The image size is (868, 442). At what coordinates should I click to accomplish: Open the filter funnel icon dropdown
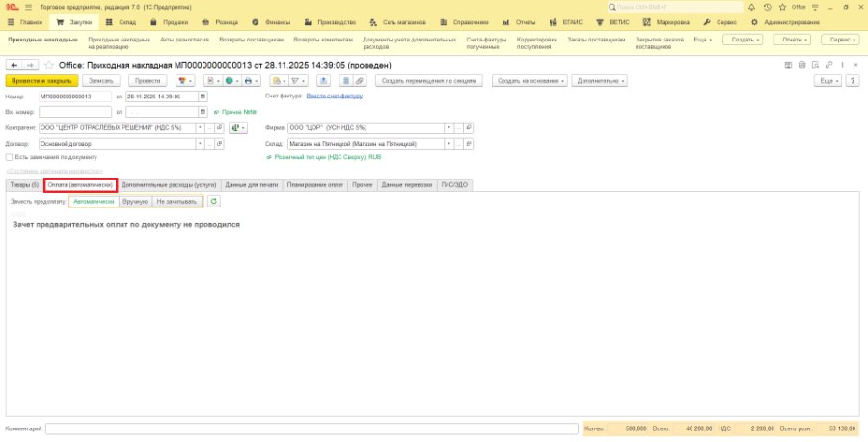tap(298, 81)
